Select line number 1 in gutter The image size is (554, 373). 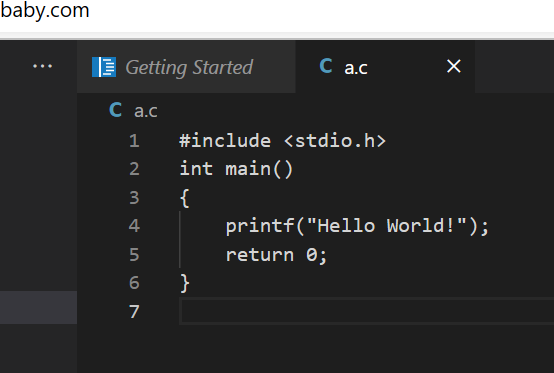pyautogui.click(x=134, y=141)
